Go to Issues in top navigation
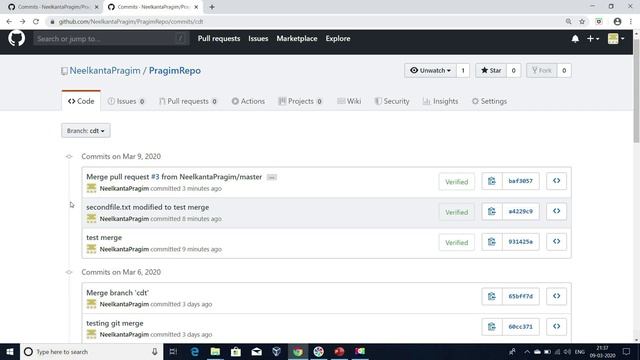 [258, 38]
